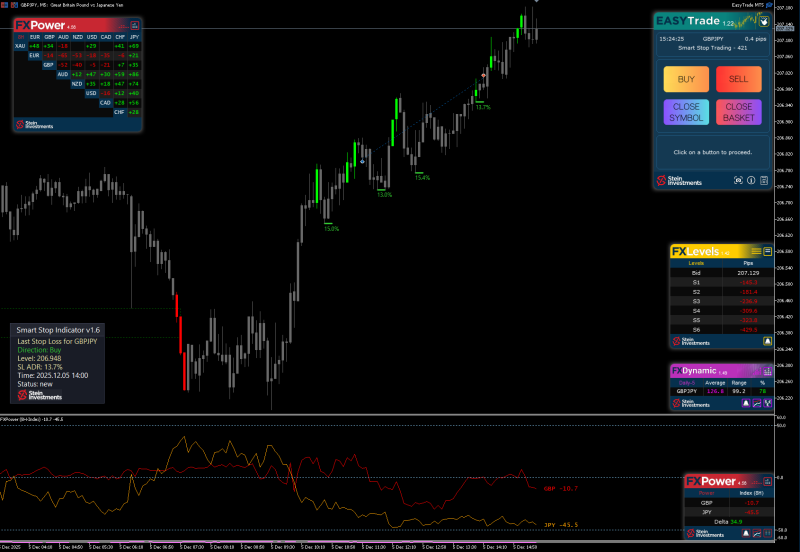The height and width of the screenshot is (552, 800).
Task: Click the Levels column header in FXLevels
Action: [x=696, y=263]
